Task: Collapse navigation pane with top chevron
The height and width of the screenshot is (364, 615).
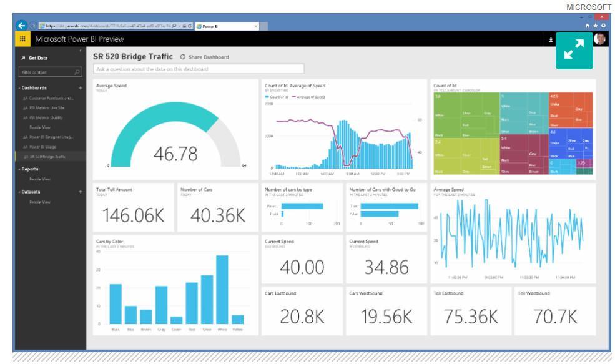Action: click(81, 50)
